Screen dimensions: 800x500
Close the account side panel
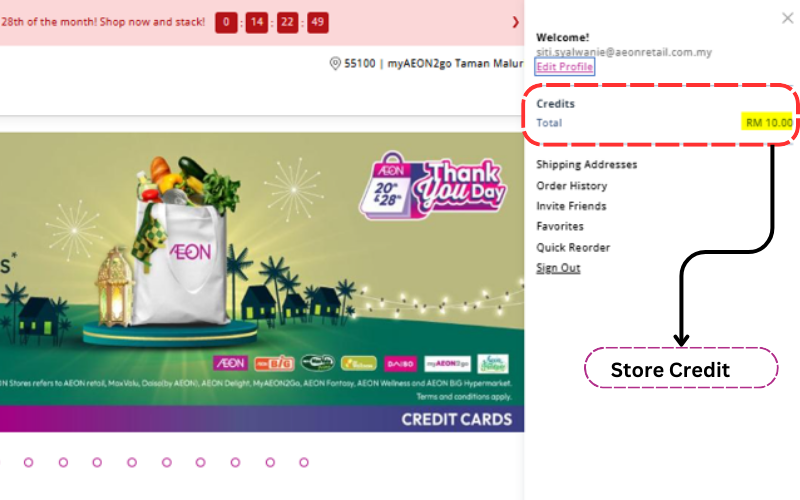pos(787,18)
